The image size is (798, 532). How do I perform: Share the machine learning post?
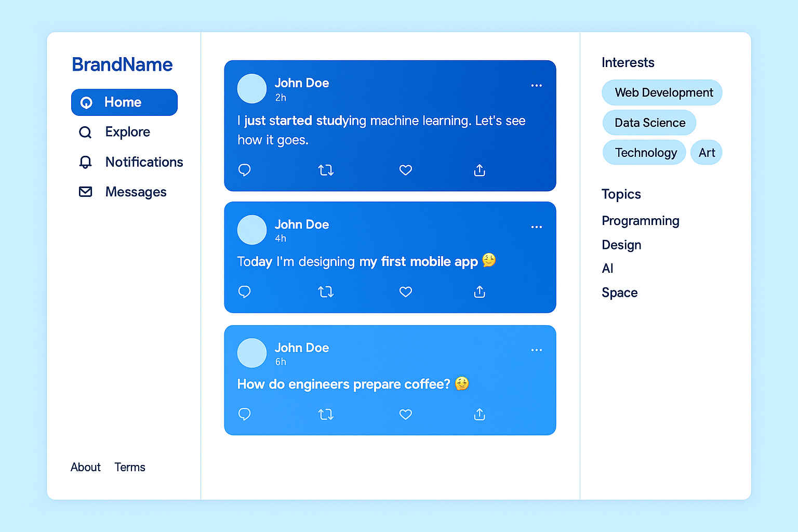(479, 170)
